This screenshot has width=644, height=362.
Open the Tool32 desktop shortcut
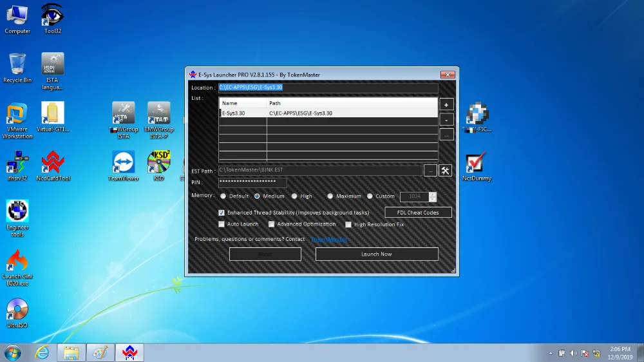point(53,19)
